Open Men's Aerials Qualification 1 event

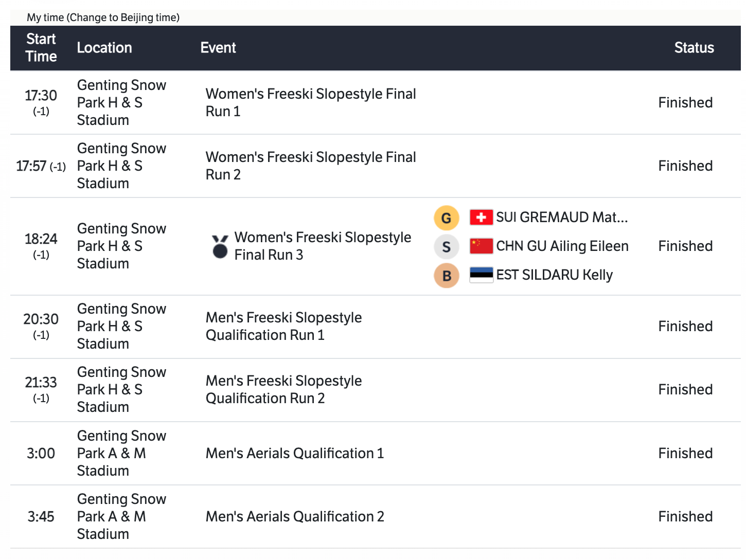[295, 453]
